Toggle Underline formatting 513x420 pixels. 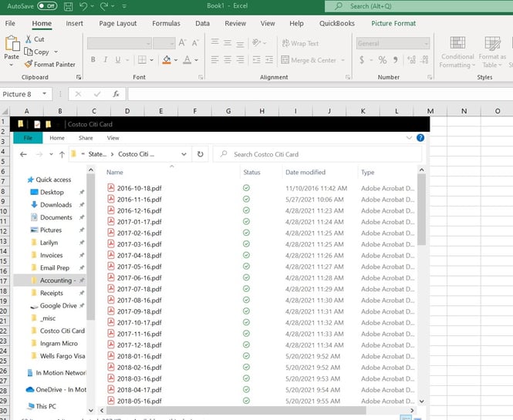pos(118,60)
